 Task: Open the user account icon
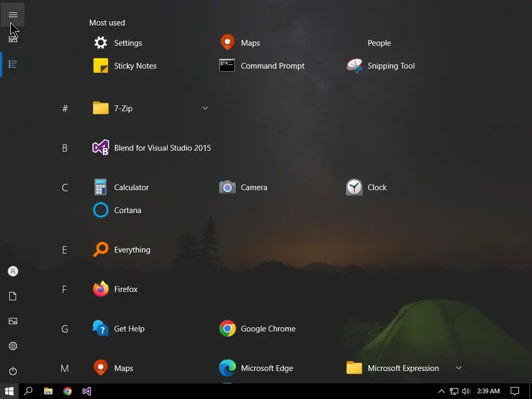point(12,271)
